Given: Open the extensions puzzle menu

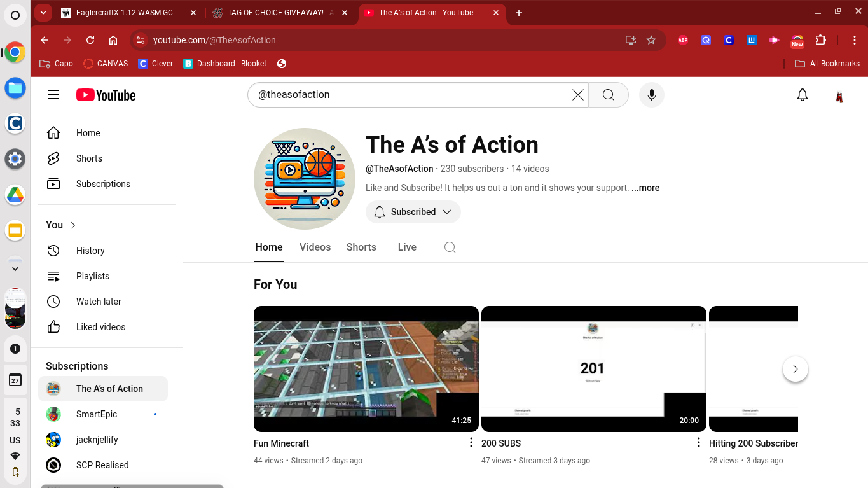Looking at the screenshot, I should (x=820, y=40).
